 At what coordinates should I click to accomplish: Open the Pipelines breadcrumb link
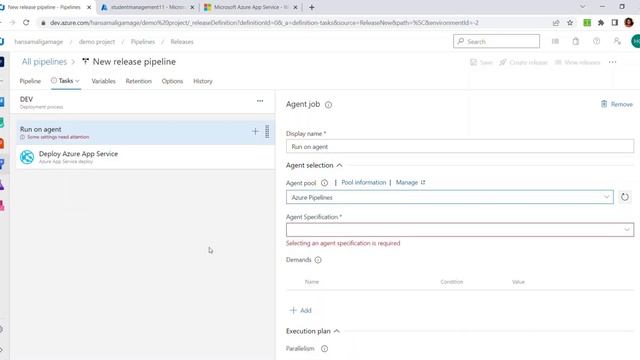pos(143,42)
